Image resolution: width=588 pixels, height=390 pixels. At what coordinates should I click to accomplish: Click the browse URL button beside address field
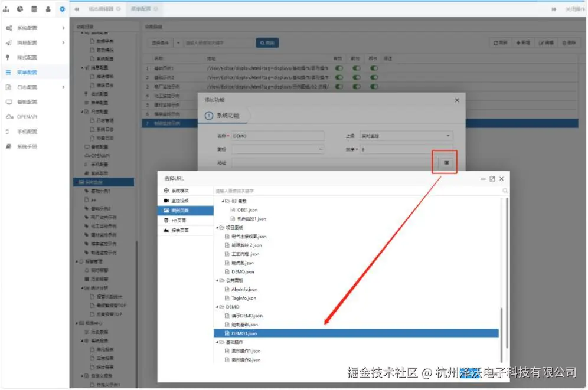click(446, 163)
